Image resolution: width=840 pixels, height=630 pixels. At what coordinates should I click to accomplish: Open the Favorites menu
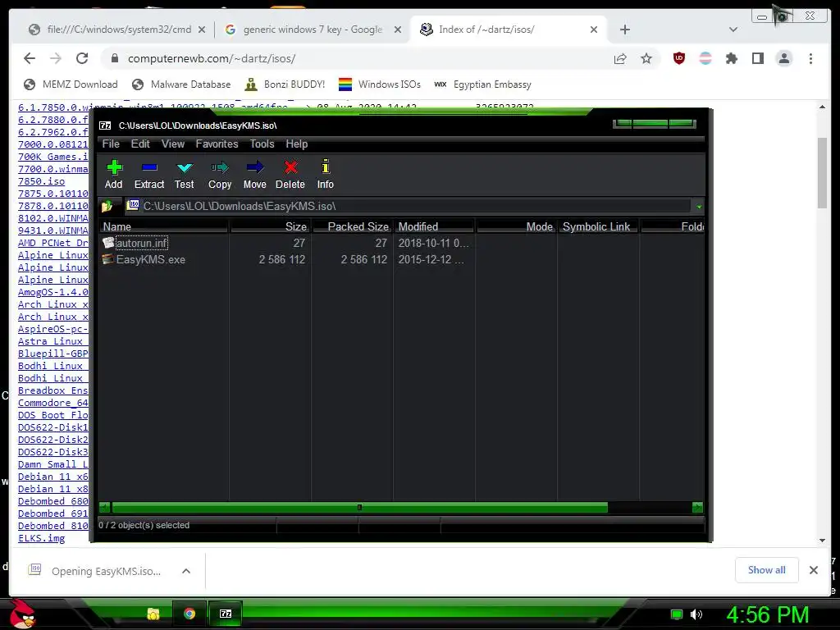217,144
